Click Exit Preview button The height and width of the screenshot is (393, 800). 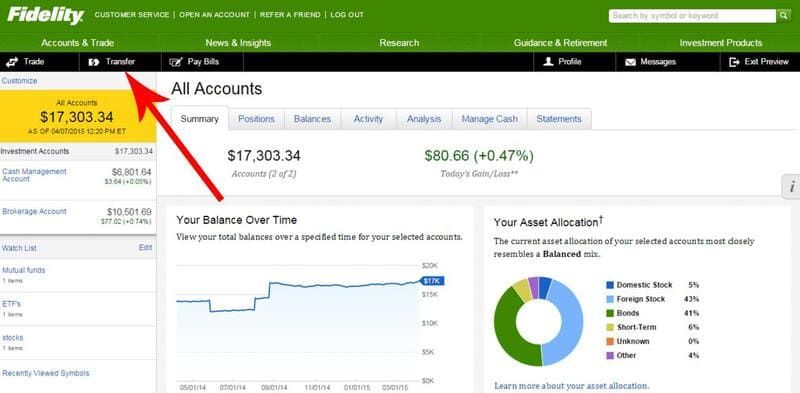tap(760, 62)
